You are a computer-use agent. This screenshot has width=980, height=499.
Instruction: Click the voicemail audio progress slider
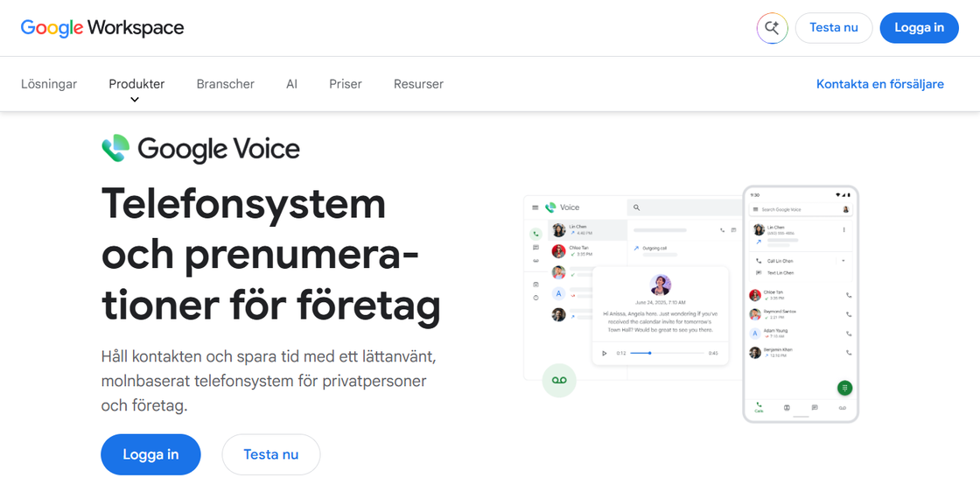667,354
